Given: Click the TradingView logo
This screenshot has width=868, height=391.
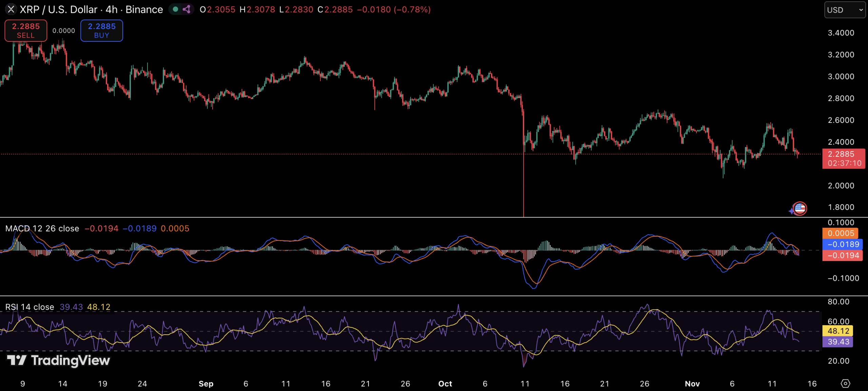Looking at the screenshot, I should pyautogui.click(x=58, y=360).
